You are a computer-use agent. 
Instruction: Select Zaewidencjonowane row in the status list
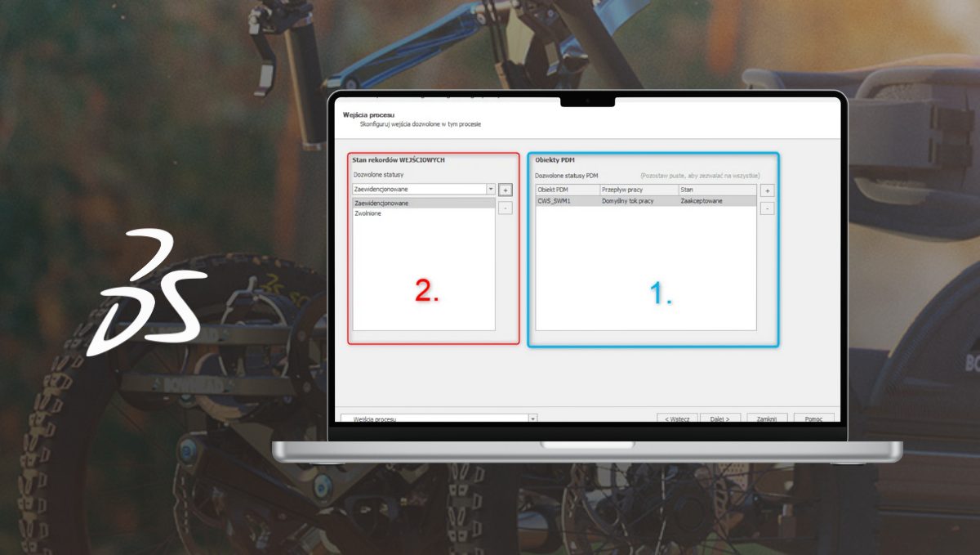tap(424, 203)
